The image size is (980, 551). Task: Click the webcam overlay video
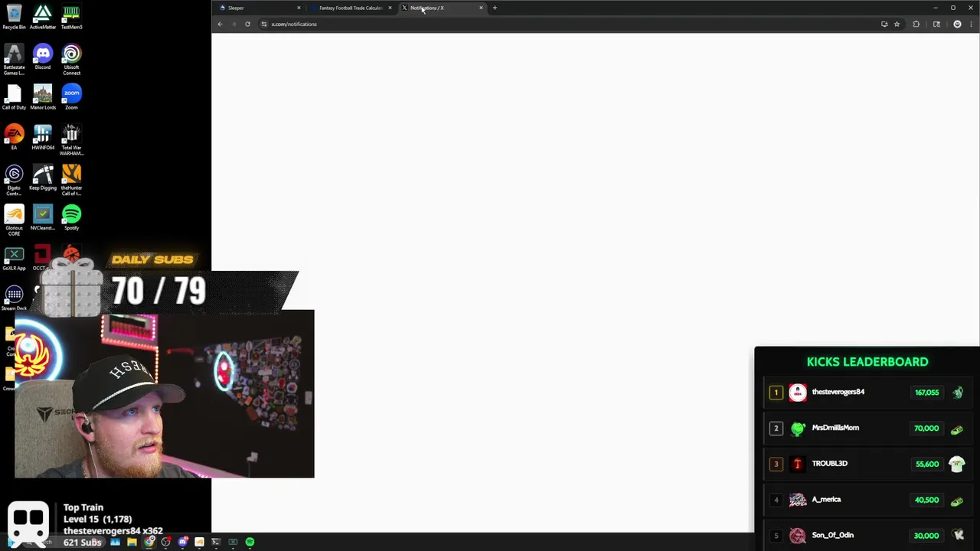164,394
